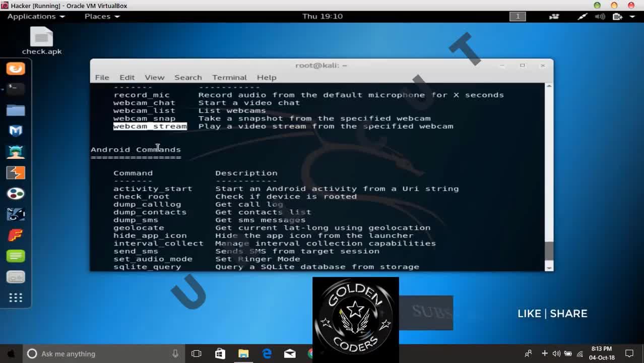Switch to workspace 1 indicator
Screen dimensions: 644x363
[x=518, y=16]
